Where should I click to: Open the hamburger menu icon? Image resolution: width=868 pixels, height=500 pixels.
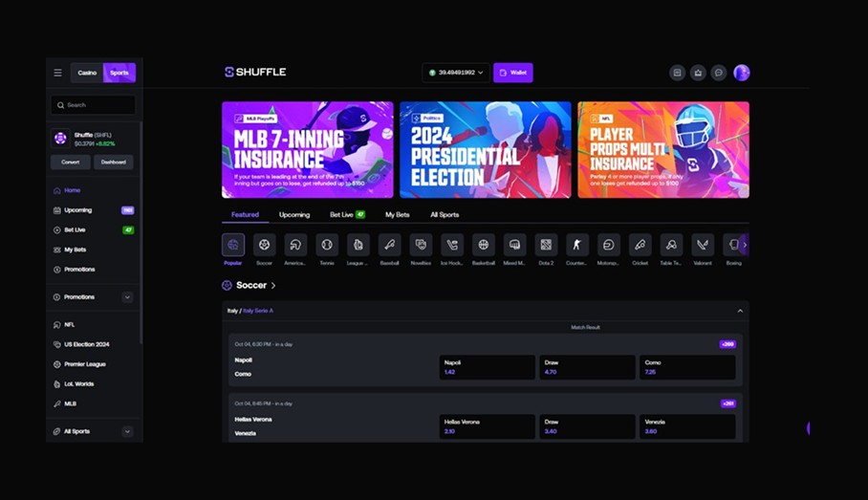pos(57,73)
